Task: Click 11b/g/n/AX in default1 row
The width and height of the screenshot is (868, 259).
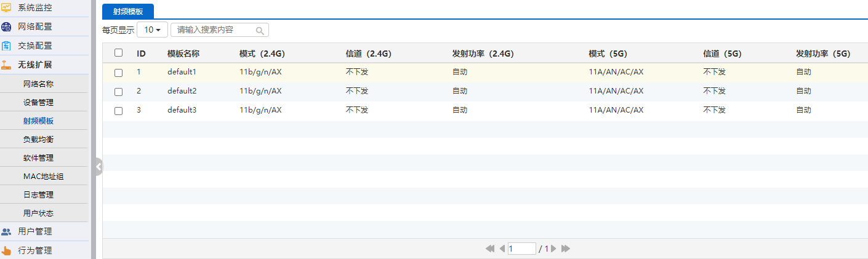Action: click(260, 72)
